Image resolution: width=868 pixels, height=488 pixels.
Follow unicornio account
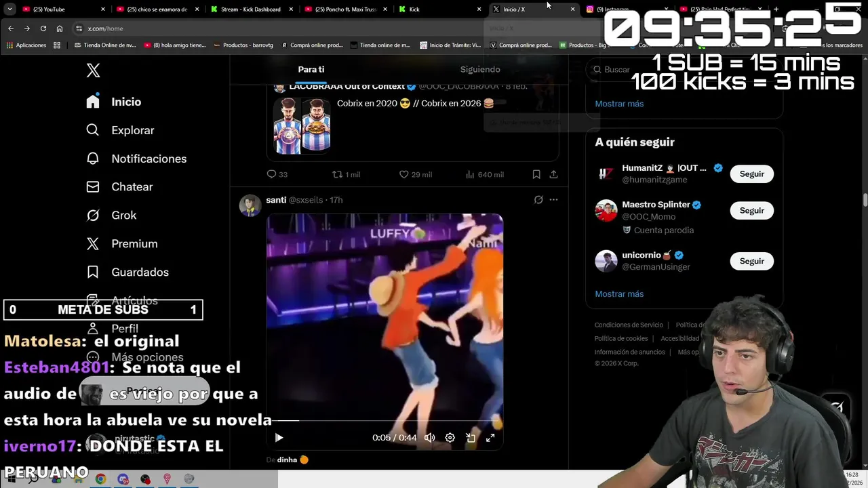751,261
